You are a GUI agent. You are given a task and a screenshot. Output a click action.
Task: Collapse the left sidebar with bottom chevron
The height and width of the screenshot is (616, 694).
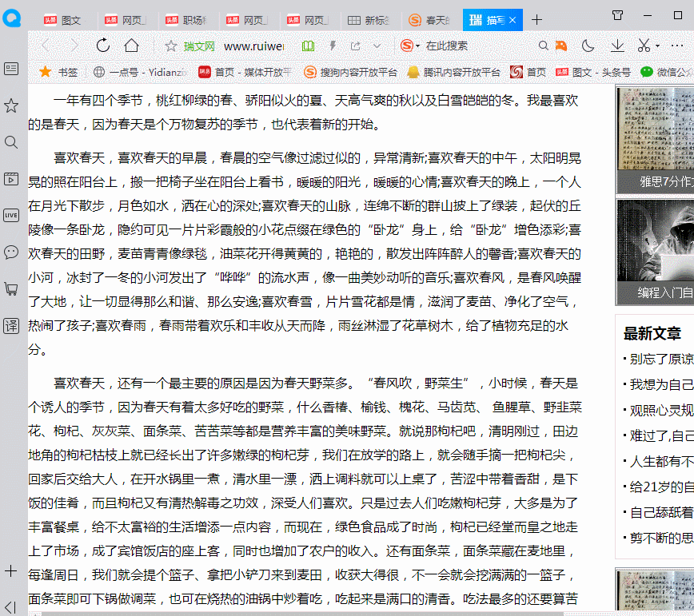(10, 605)
